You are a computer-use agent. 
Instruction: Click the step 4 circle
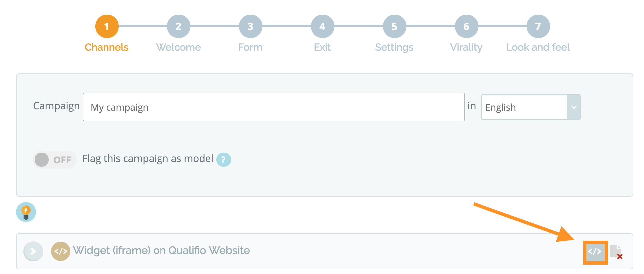coord(322,26)
